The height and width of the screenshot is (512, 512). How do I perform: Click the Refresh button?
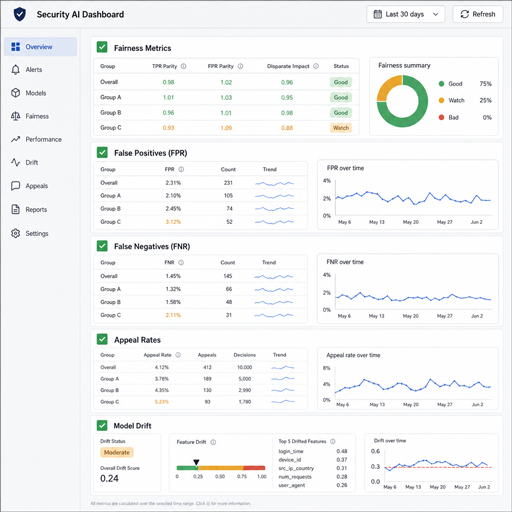478,14
